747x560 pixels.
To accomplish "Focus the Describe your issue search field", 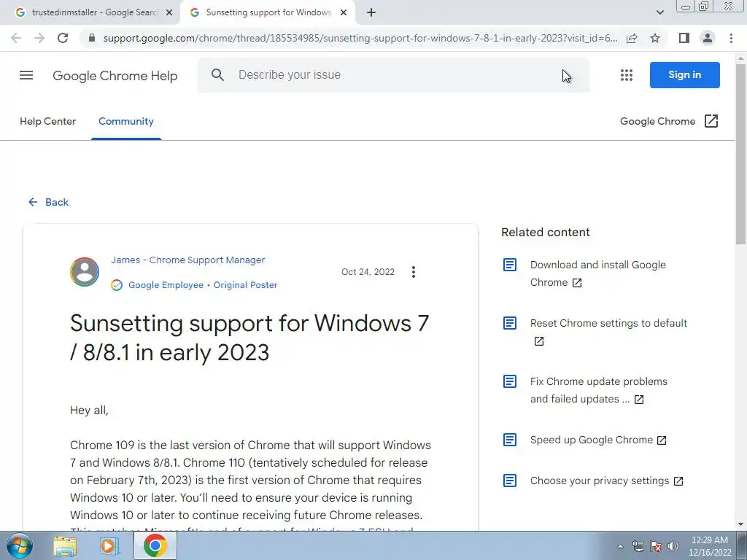I will click(x=393, y=75).
